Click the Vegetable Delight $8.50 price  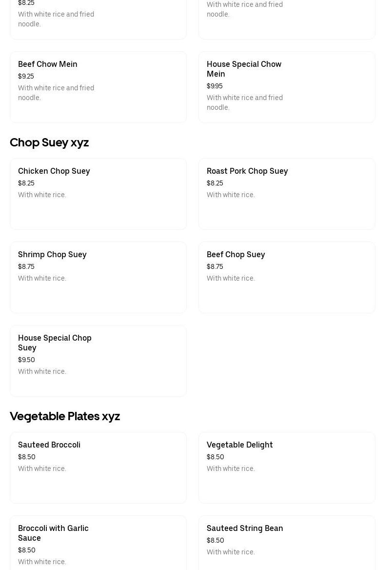(x=216, y=457)
